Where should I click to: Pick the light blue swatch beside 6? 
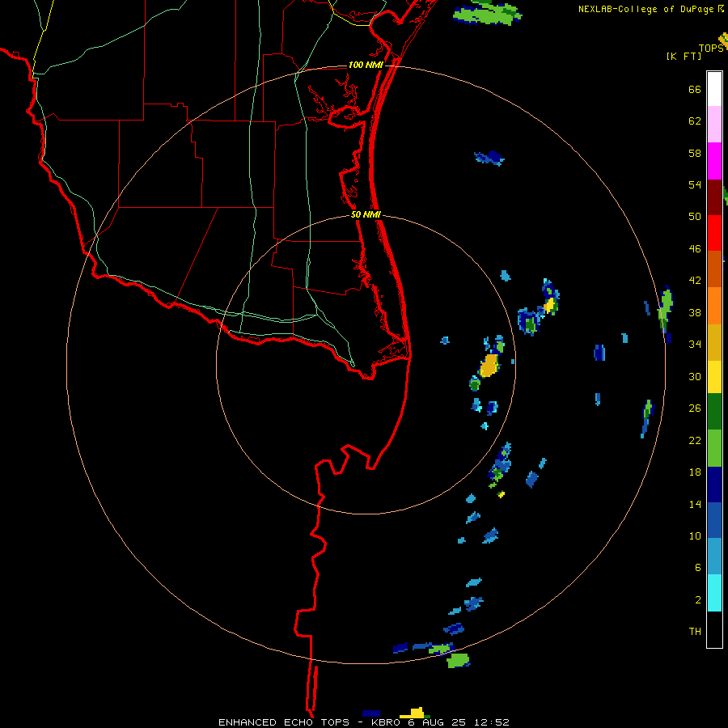click(714, 557)
